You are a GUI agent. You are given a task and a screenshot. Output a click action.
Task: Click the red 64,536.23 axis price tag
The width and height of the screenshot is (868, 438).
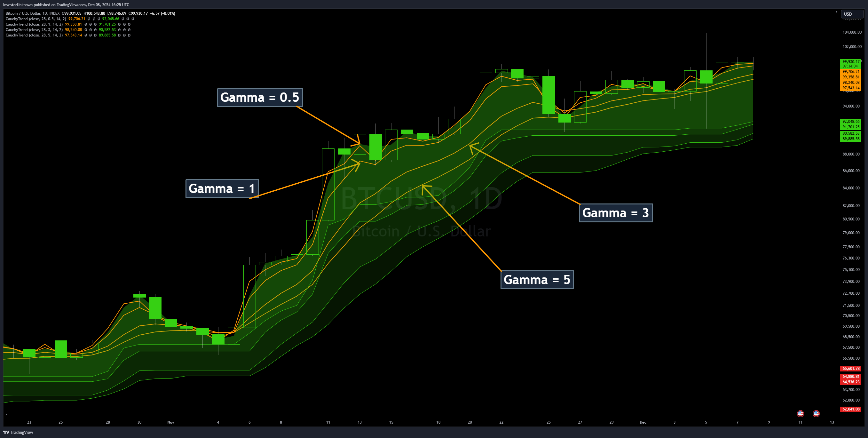click(x=851, y=382)
